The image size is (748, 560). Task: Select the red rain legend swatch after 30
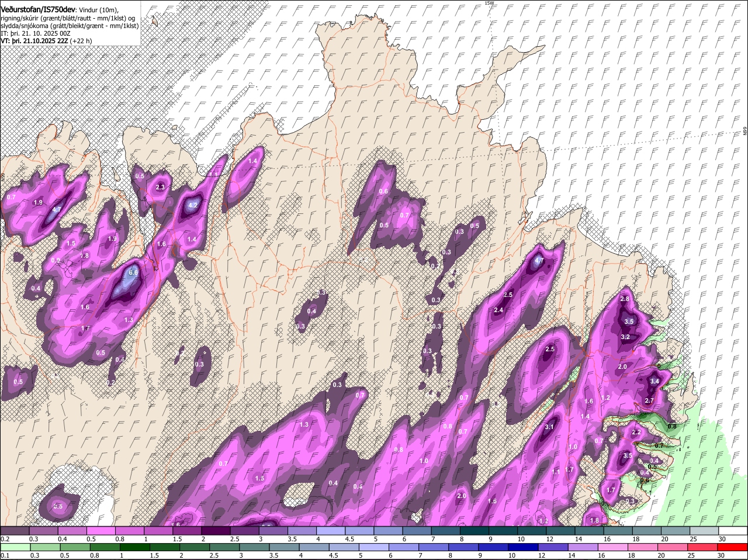coord(733,547)
